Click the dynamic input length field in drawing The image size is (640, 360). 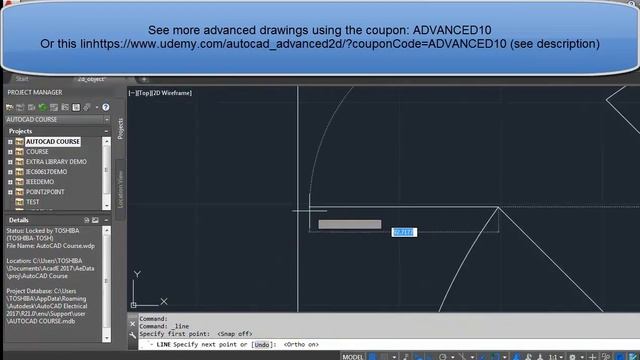point(404,232)
